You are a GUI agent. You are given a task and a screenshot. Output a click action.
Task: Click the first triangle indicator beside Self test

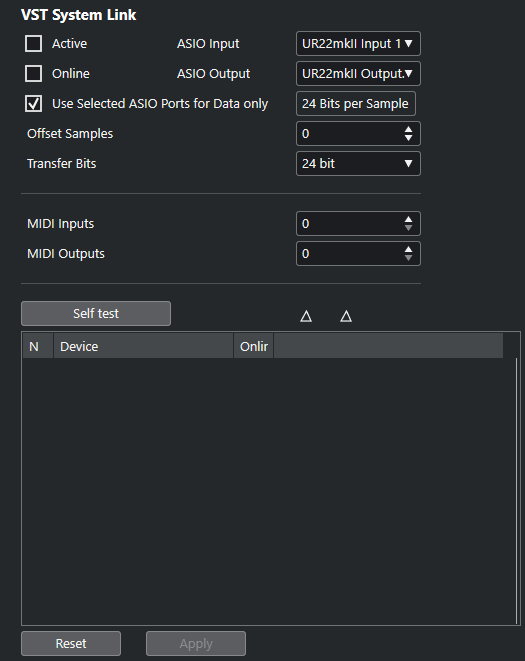click(306, 316)
